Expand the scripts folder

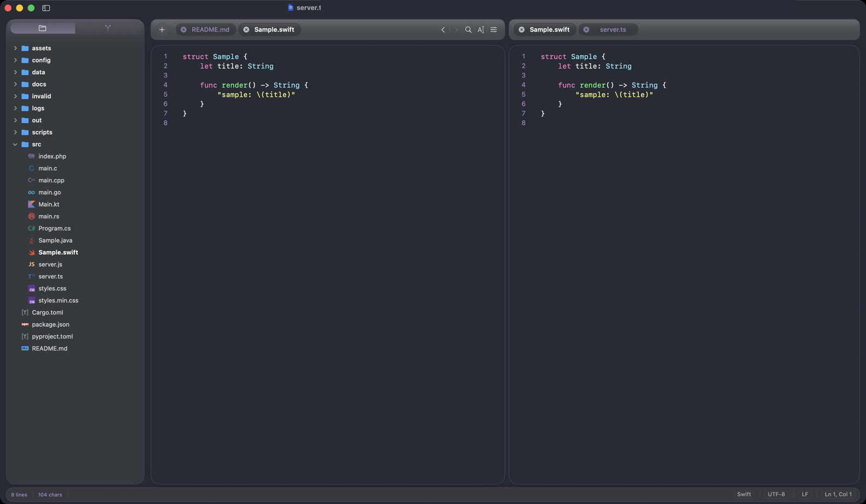[15, 132]
